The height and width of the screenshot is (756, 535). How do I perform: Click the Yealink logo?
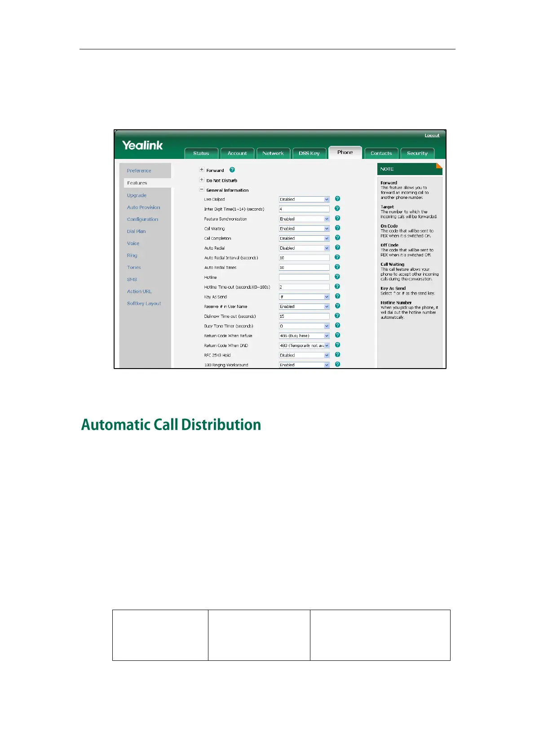142,145
